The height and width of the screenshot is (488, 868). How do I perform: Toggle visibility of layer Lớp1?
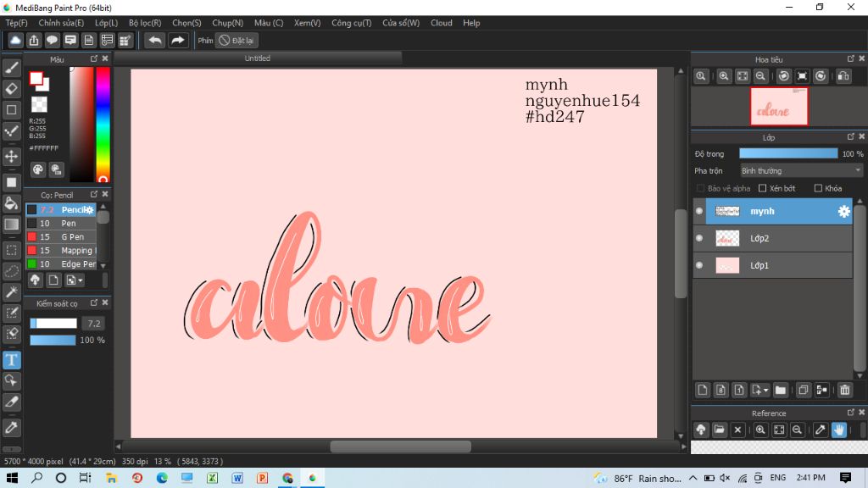(699, 265)
